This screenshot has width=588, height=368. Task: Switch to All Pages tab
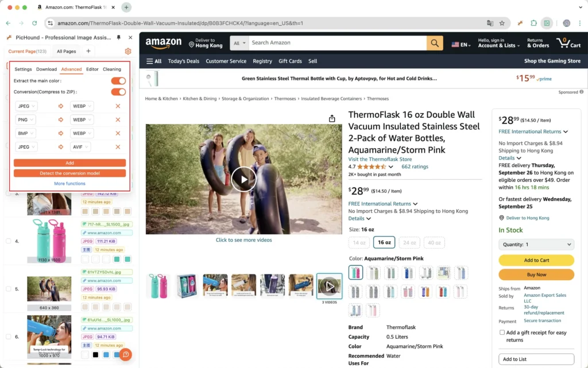67,51
